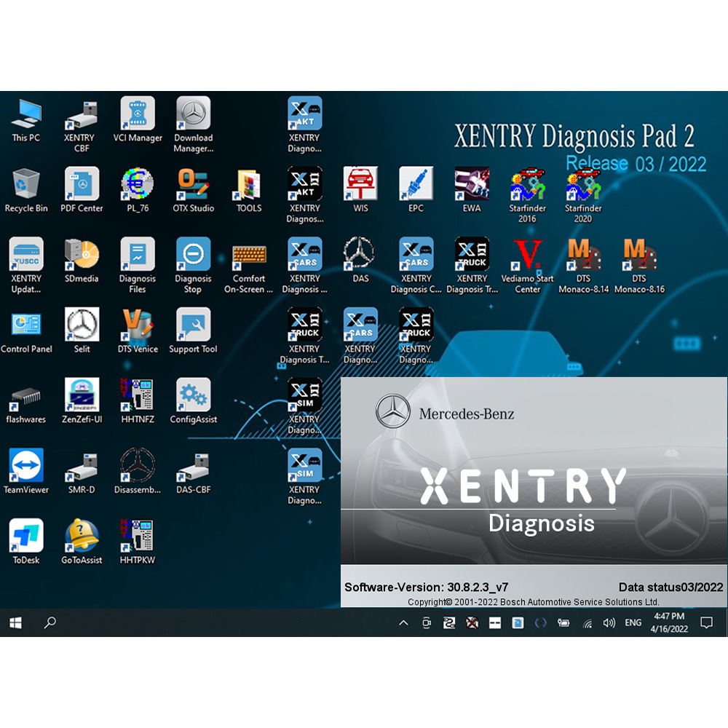
Task: Launch ConfigAssist
Action: (193, 400)
